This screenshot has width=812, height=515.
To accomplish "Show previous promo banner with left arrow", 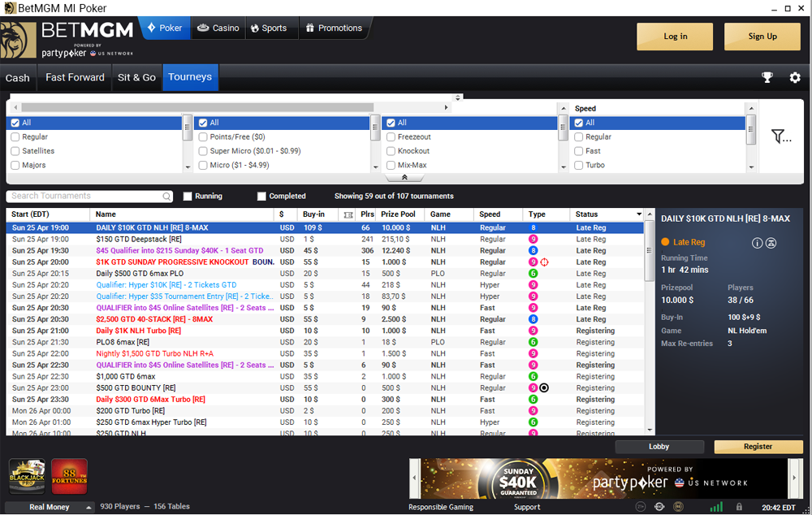I will point(414,478).
